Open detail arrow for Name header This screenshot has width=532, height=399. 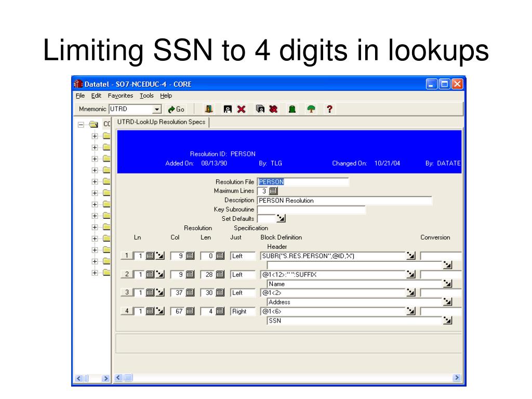click(447, 284)
